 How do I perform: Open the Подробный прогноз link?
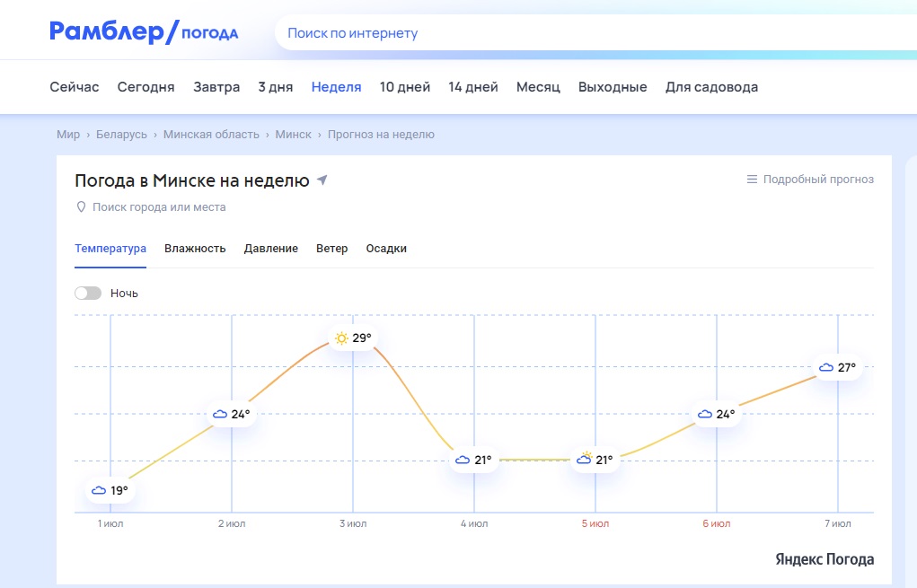coord(817,180)
